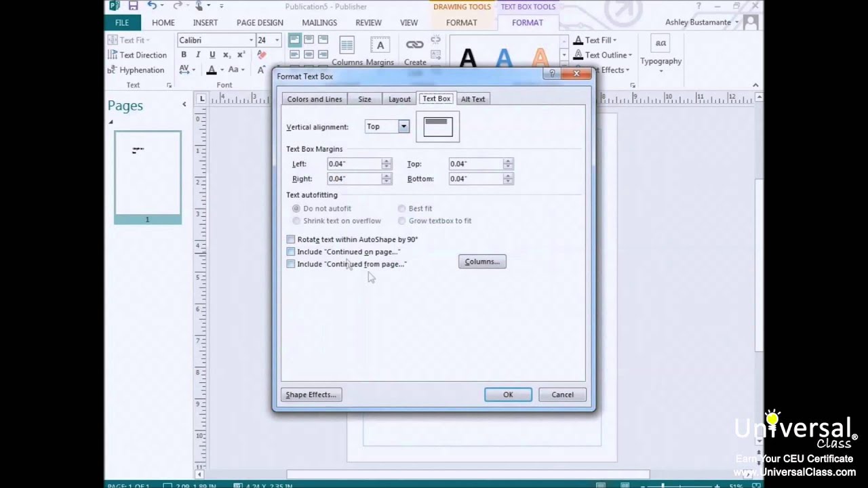
Task: Click the Columns... button in dialog
Action: pyautogui.click(x=482, y=262)
